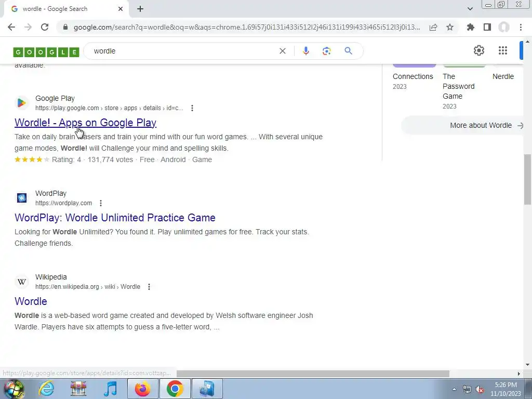The height and width of the screenshot is (399, 532).
Task: Click the share this page icon
Action: (433, 27)
